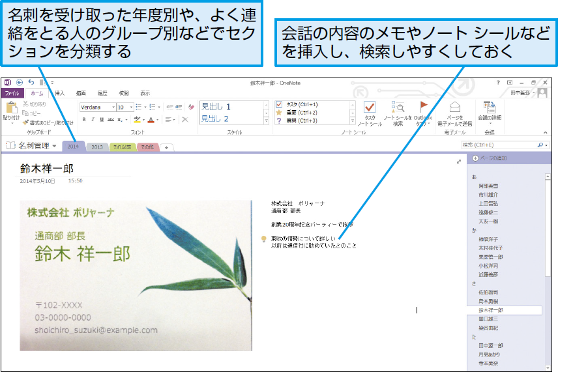Expand page to full view arrow icon
Screen dimensions: 588x372
tap(459, 162)
